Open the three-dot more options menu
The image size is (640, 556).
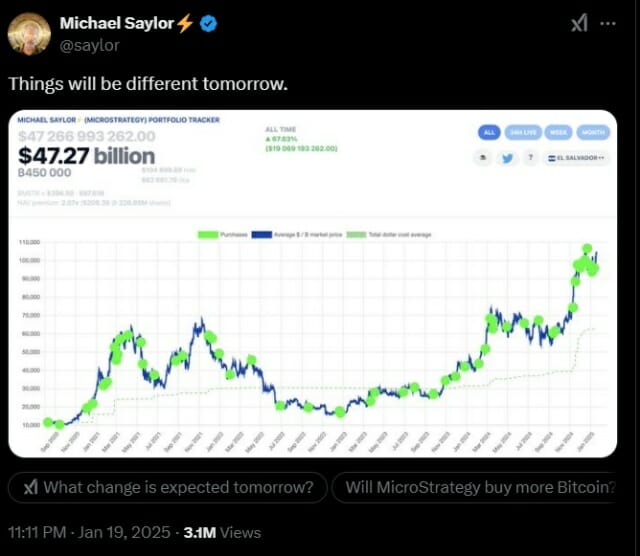pyautogui.click(x=608, y=24)
